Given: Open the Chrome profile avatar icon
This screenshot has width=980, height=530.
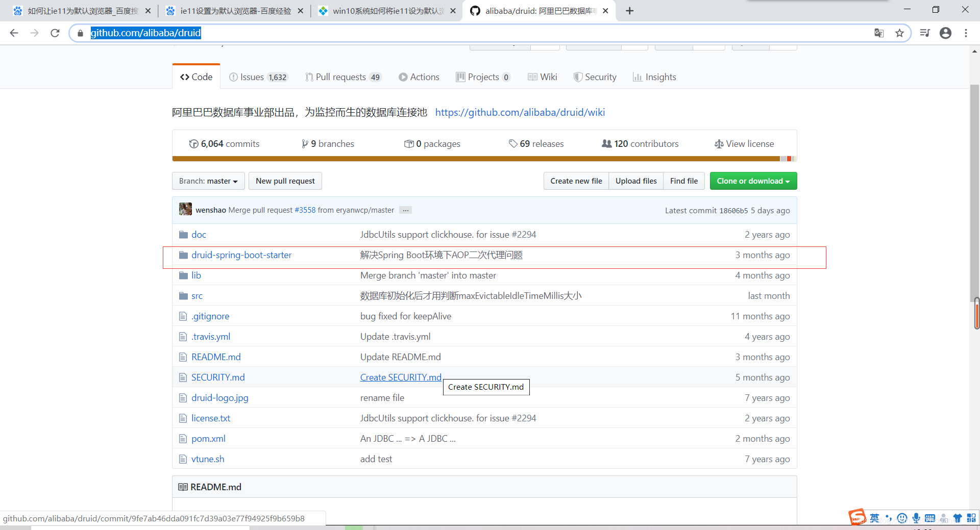Looking at the screenshot, I should (945, 33).
